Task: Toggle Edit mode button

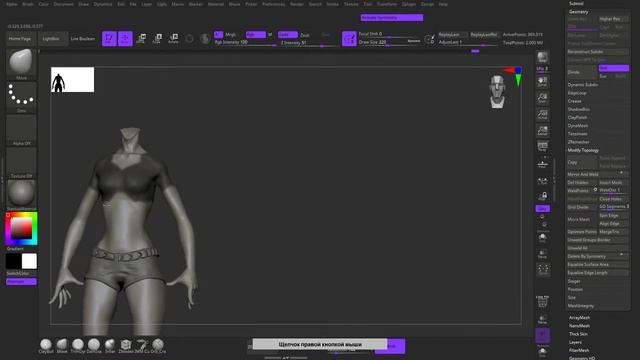Action: click(x=109, y=39)
